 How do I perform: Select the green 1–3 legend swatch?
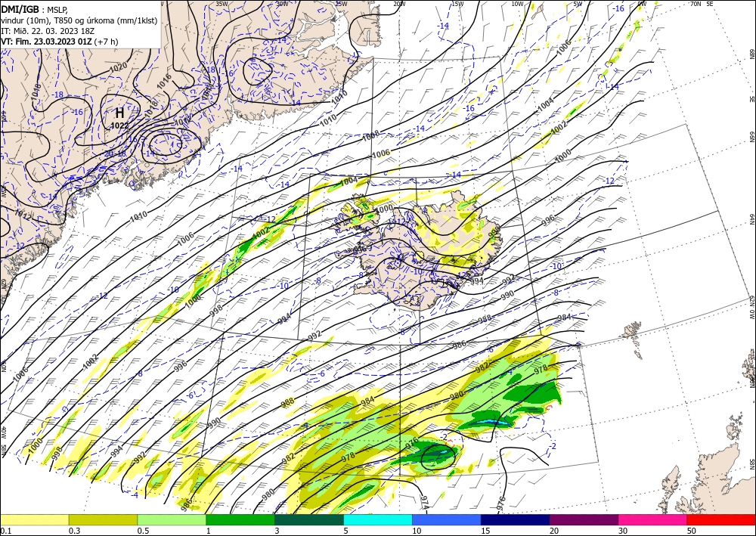click(x=240, y=519)
